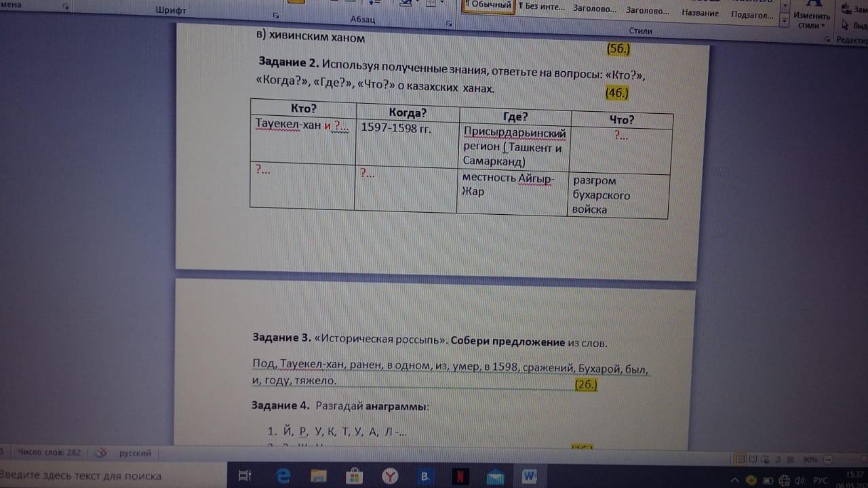This screenshot has height=488, width=868.
Task: Click the 'местность Айгыр-Жар' table cell
Action: click(512, 192)
